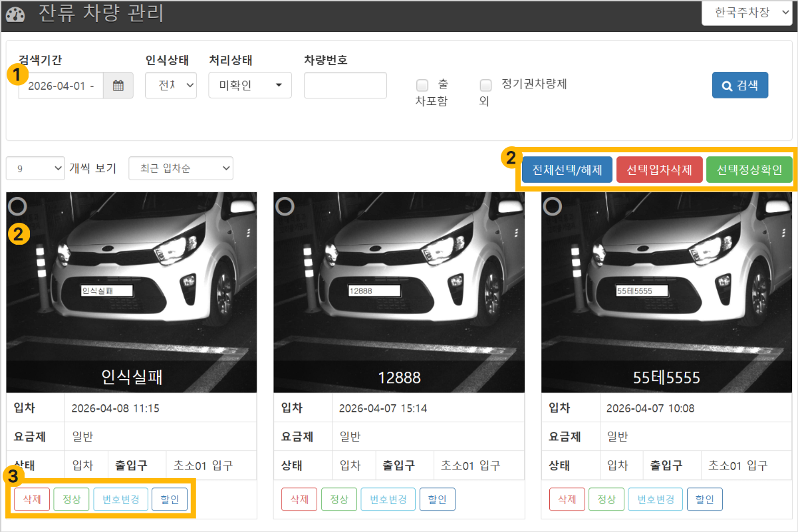Click the 검색기간 date input field

point(61,85)
